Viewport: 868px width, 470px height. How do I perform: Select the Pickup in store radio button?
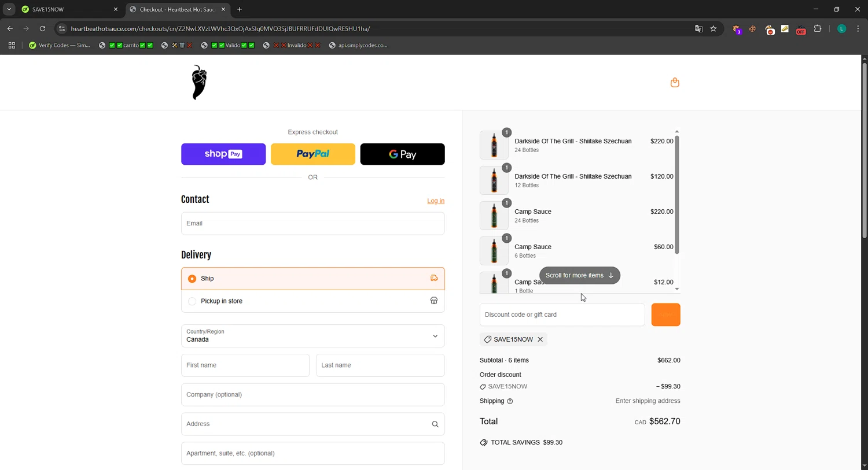click(x=192, y=301)
